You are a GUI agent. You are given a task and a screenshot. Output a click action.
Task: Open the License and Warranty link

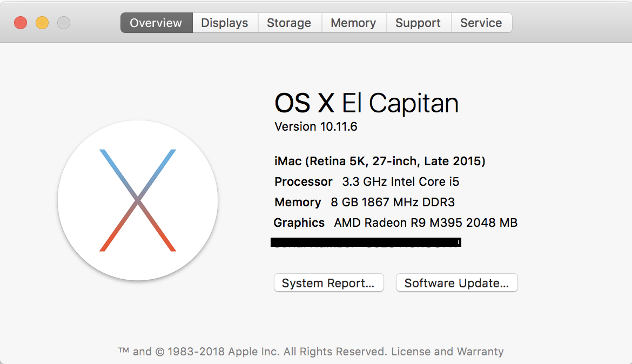click(447, 352)
